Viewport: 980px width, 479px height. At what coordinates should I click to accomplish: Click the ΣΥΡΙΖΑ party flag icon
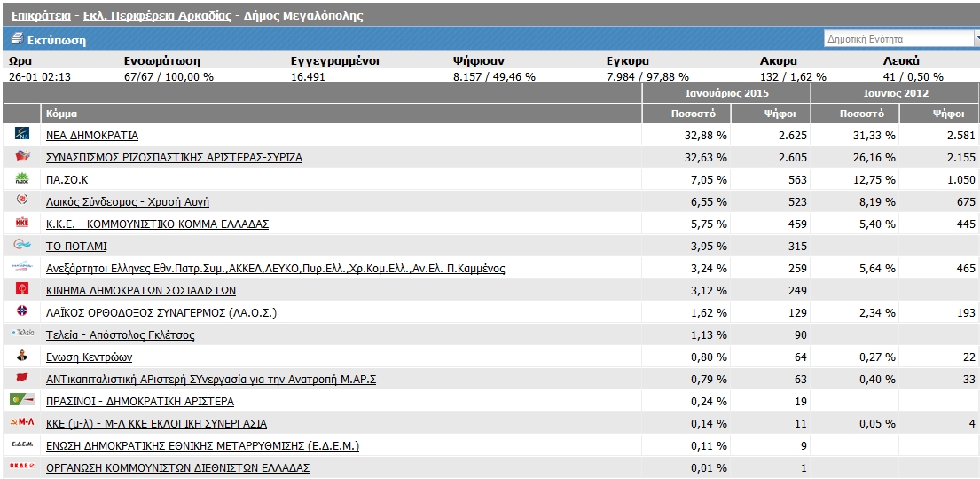[22, 157]
